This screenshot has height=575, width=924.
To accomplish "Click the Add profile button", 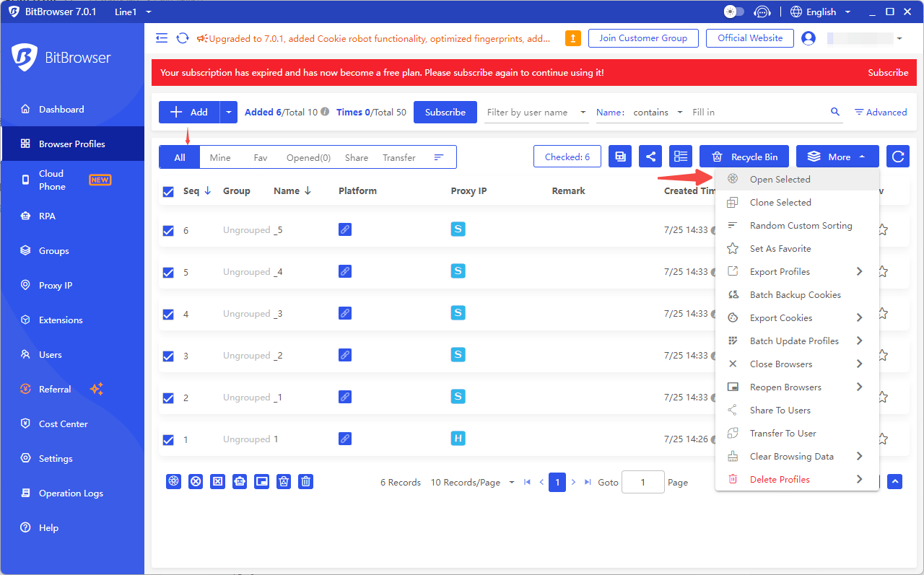I will (x=189, y=112).
